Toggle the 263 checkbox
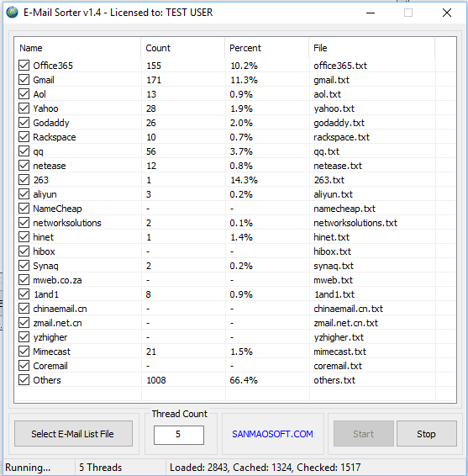468x476 pixels. click(x=24, y=180)
